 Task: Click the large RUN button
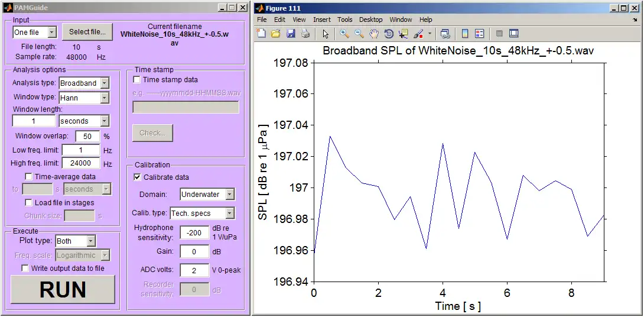click(x=63, y=289)
